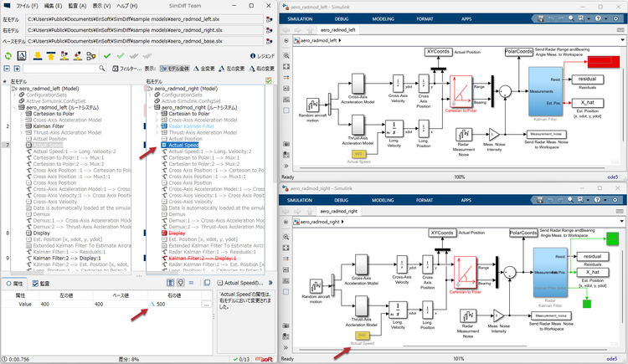The width and height of the screenshot is (628, 364).
Task: Click yellow Actual Speed 400 block
Action: (x=358, y=154)
